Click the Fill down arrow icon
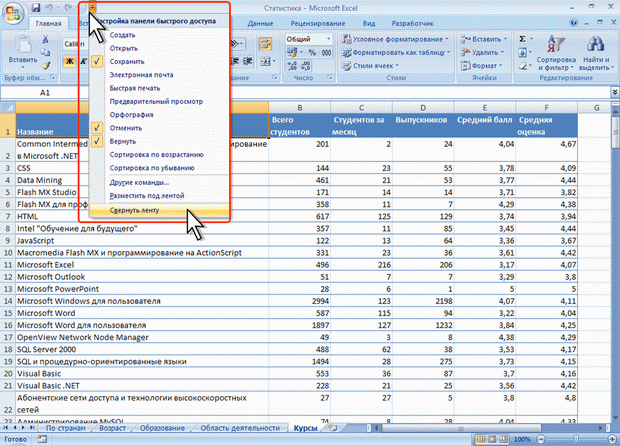This screenshot has height=446, width=620. pyautogui.click(x=522, y=52)
